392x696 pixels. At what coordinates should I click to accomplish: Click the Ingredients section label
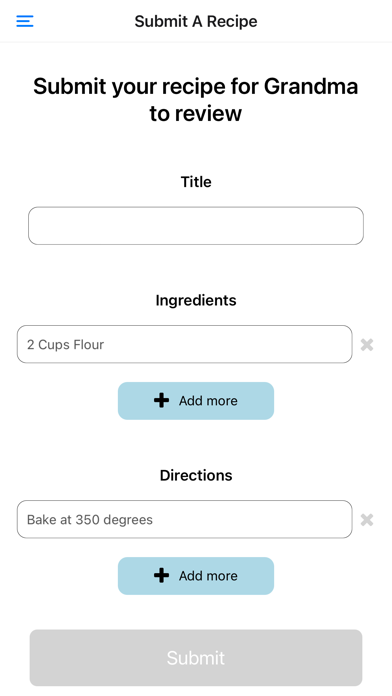point(196,301)
